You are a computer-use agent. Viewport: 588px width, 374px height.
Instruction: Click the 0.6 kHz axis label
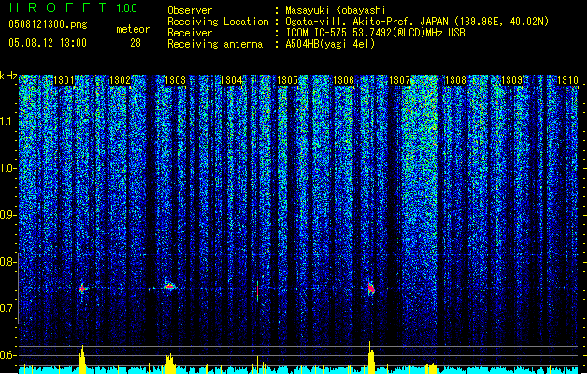pos(7,355)
